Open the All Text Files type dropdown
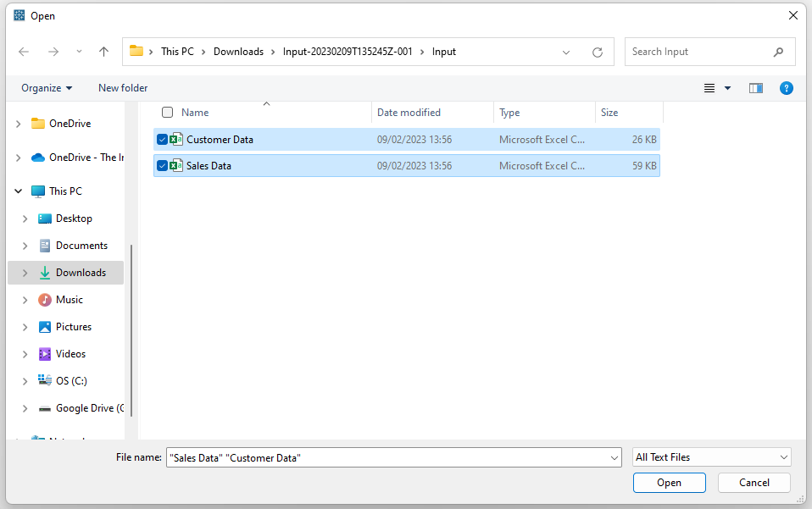The image size is (812, 509). pyautogui.click(x=711, y=457)
